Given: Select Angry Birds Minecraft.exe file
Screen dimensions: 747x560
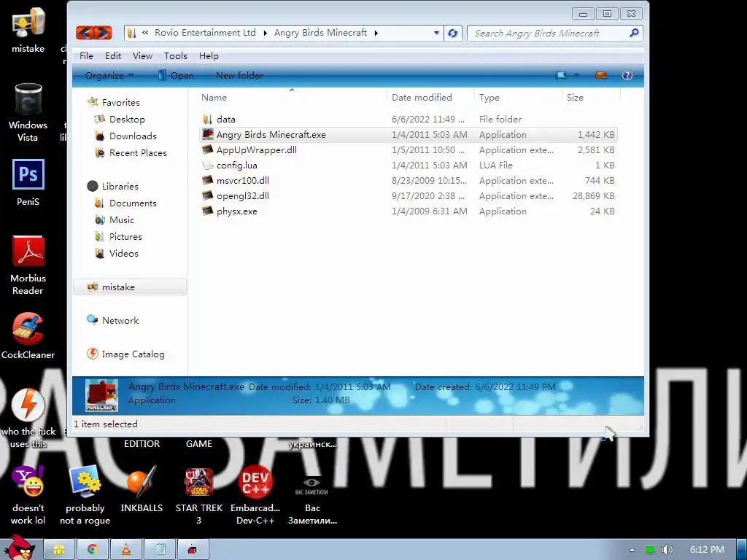Looking at the screenshot, I should coord(408,134).
